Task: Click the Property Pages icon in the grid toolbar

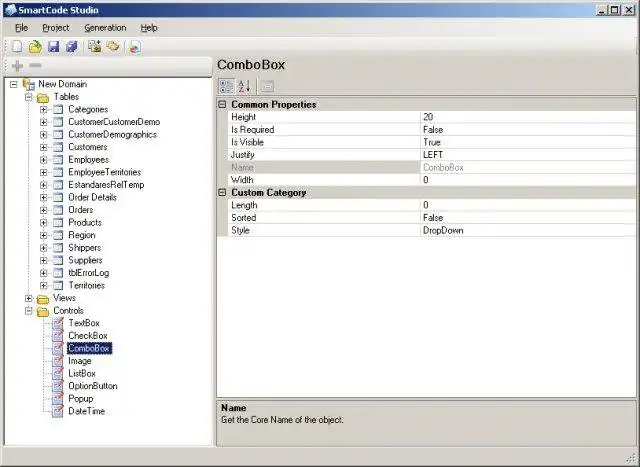Action: 267,86
